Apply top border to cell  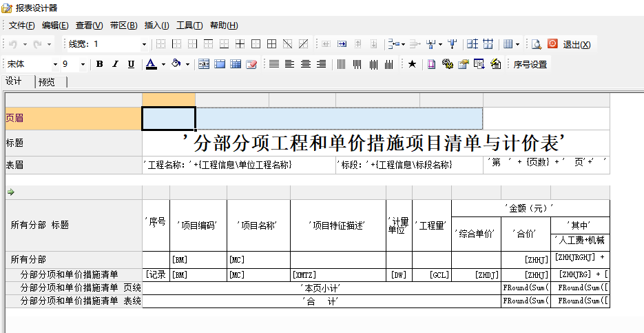click(208, 43)
